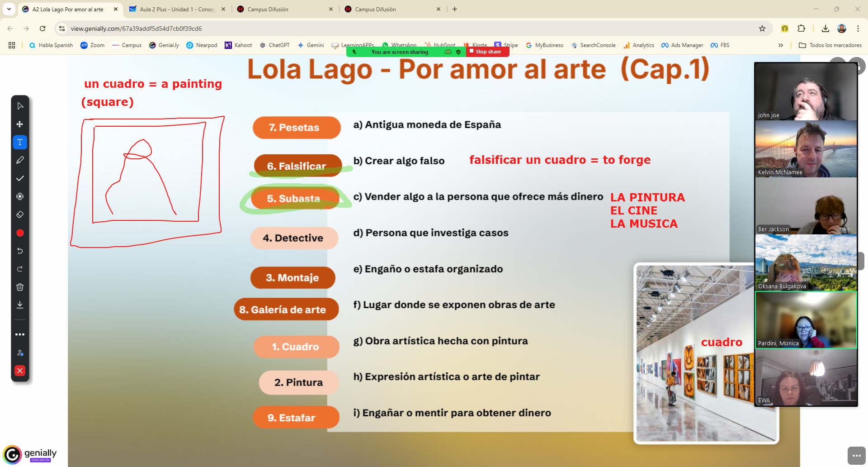Activate the Text annotation tool
This screenshot has height=467, width=868.
[x=20, y=142]
